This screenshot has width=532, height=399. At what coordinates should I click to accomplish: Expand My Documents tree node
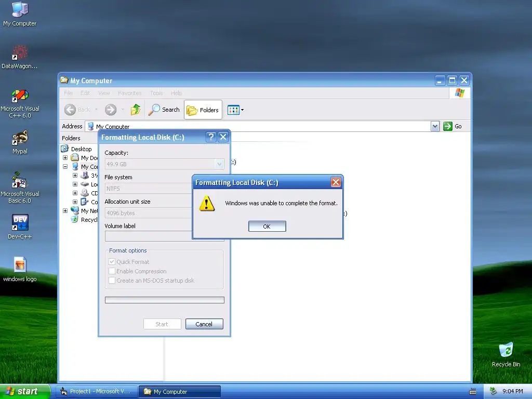[x=65, y=158]
